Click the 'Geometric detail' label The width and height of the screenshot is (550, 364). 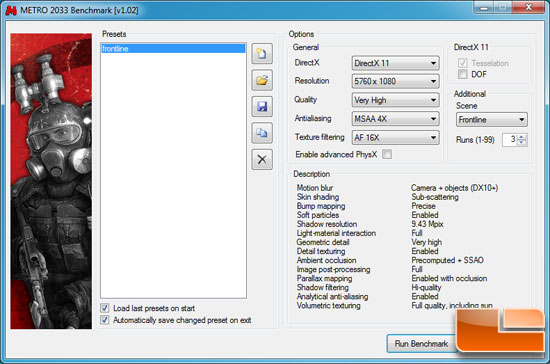click(323, 242)
